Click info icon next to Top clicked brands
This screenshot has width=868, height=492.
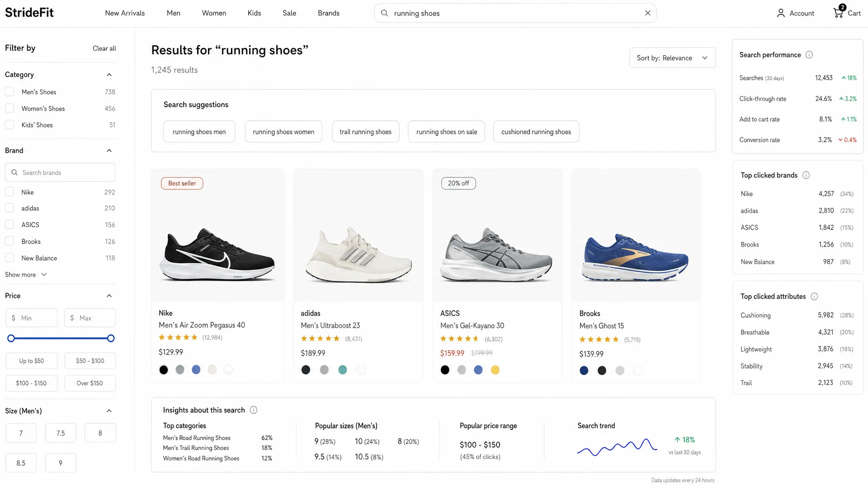pos(806,175)
